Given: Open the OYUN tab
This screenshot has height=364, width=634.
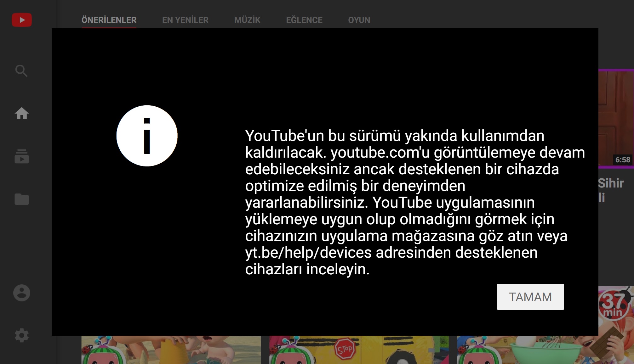Looking at the screenshot, I should 359,20.
